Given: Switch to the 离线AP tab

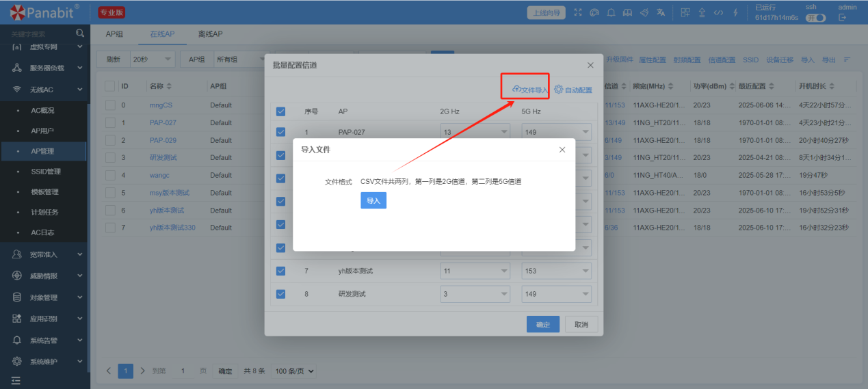Looking at the screenshot, I should tap(210, 34).
